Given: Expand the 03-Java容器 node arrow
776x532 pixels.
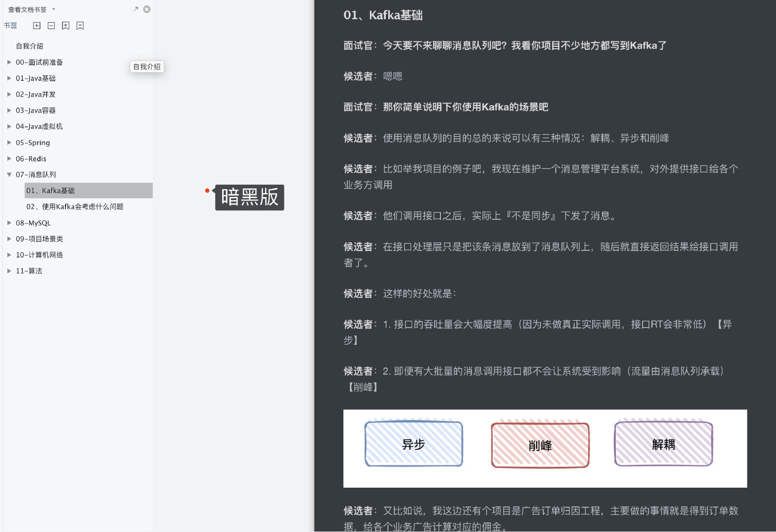Looking at the screenshot, I should (x=9, y=110).
